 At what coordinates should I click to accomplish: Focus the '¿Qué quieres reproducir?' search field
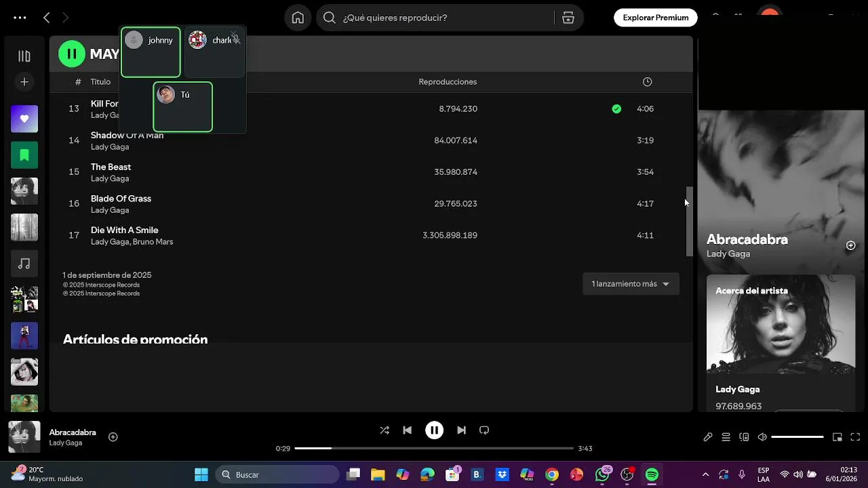[435, 18]
